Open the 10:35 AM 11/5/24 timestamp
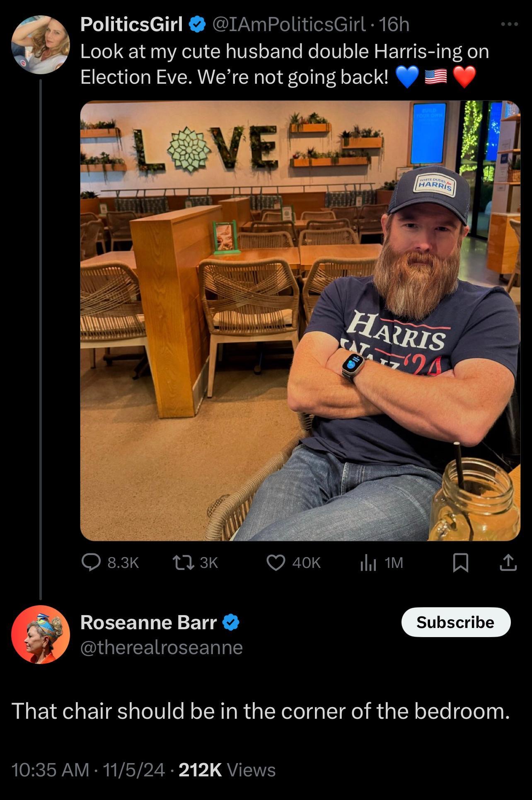 pos(88,770)
